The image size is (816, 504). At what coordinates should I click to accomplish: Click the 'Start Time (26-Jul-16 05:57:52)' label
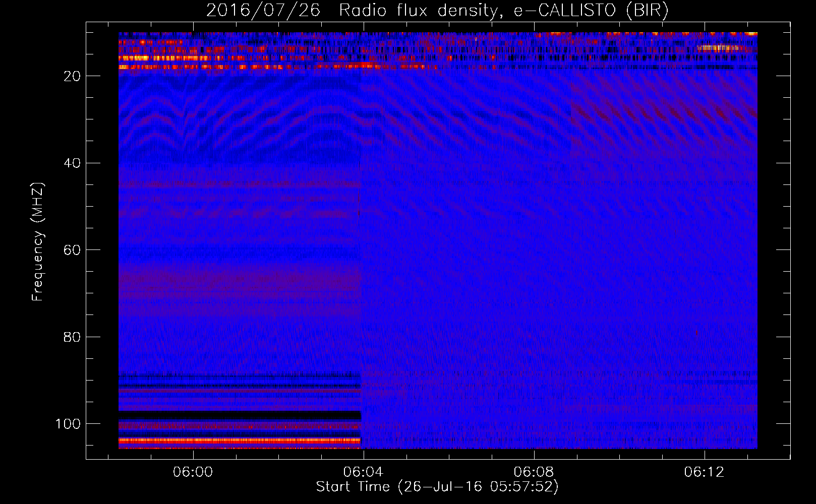pos(437,487)
